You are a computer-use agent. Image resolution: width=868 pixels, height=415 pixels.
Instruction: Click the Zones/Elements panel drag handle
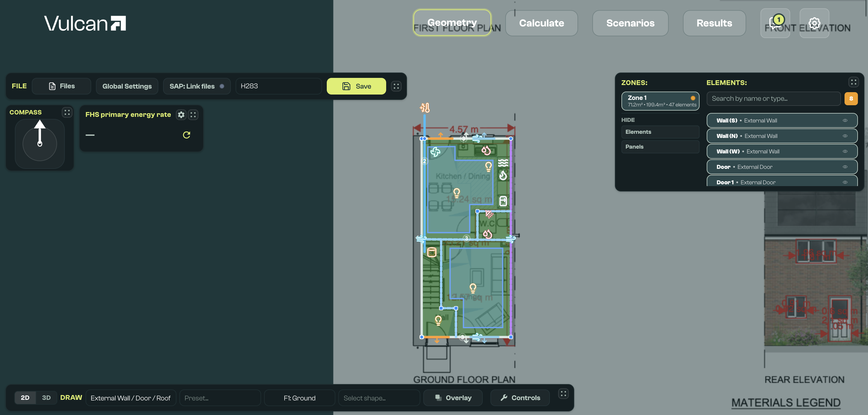853,82
